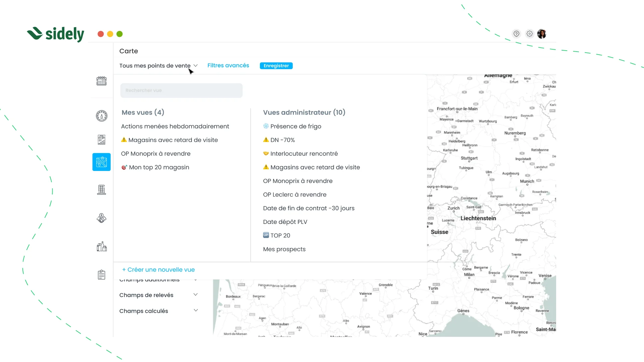This screenshot has height=362, width=644.
Task: Click the blue Enregistrer button
Action: pos(276,66)
